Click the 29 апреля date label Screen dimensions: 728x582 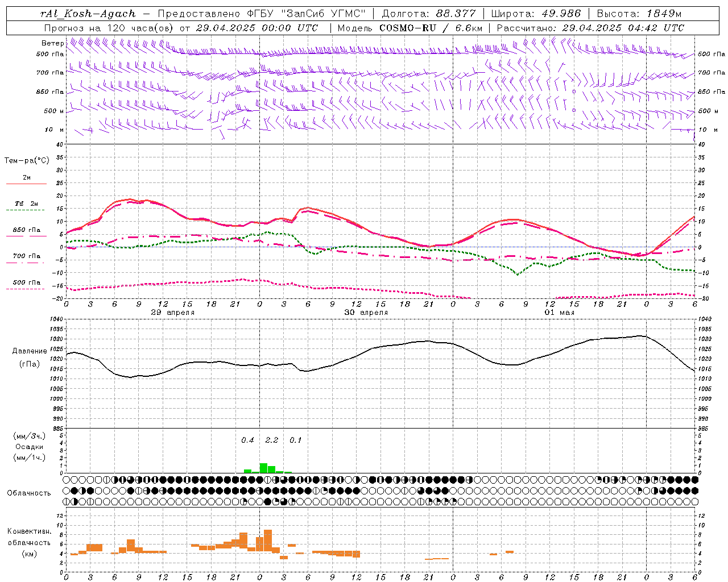click(x=173, y=313)
